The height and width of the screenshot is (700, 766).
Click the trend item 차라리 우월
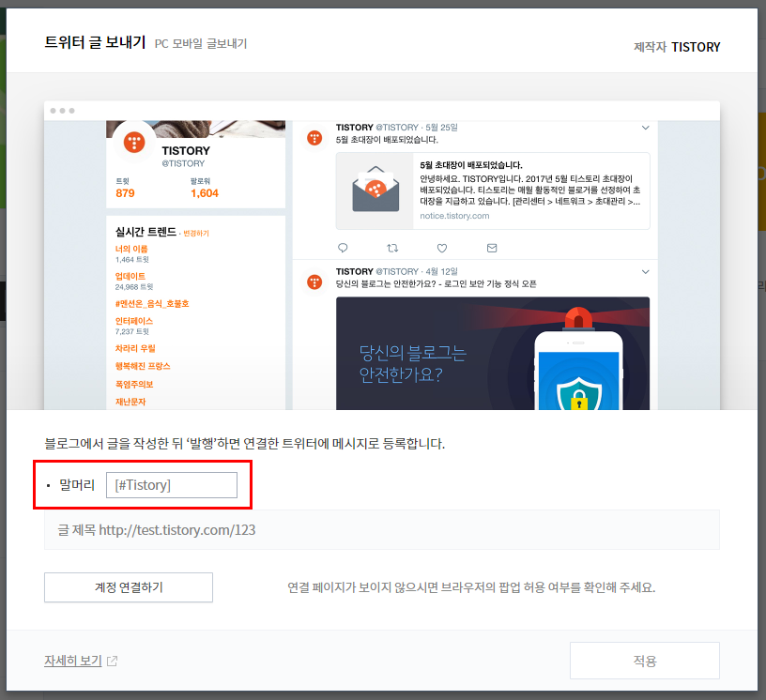pyautogui.click(x=135, y=348)
